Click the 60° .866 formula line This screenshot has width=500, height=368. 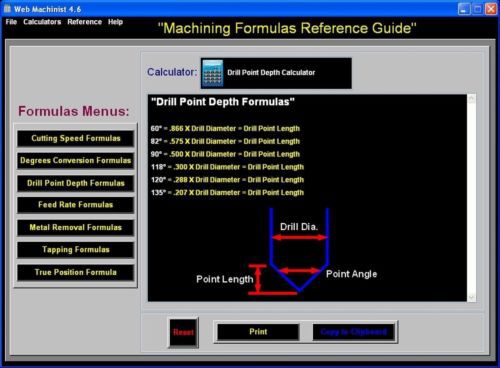point(225,129)
